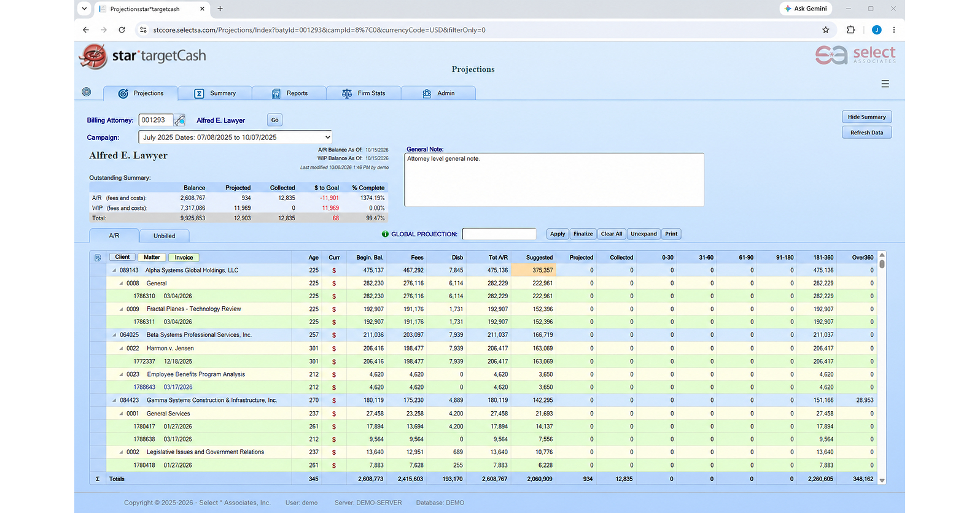This screenshot has height=513, width=980.
Task: Print the projections list
Action: point(671,234)
